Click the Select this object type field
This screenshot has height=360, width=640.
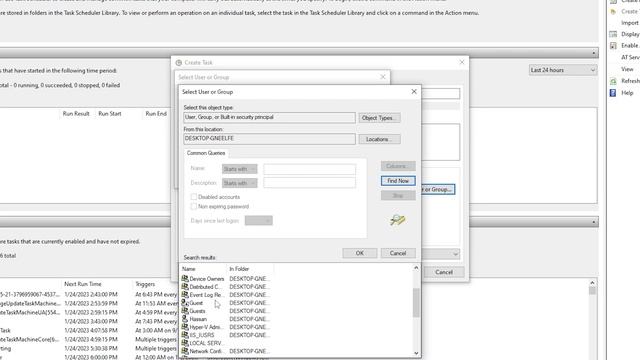click(269, 118)
